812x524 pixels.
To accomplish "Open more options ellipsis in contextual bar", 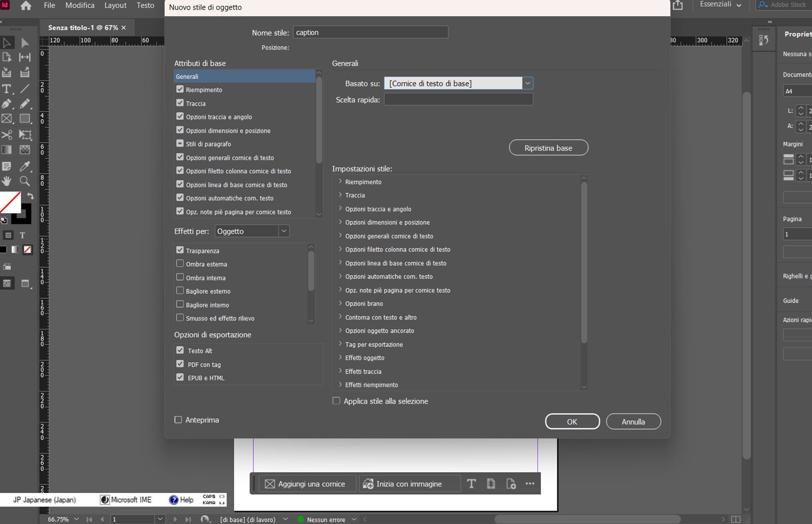I will [530, 483].
